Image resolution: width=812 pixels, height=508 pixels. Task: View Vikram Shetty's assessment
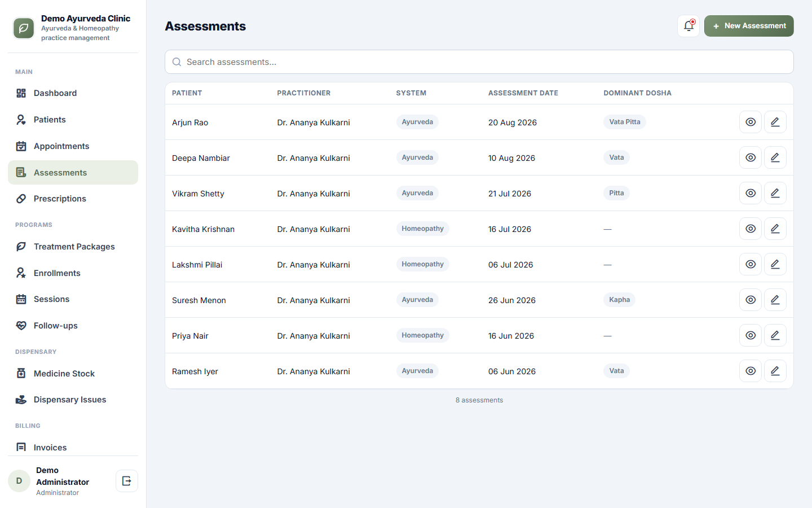pos(751,193)
